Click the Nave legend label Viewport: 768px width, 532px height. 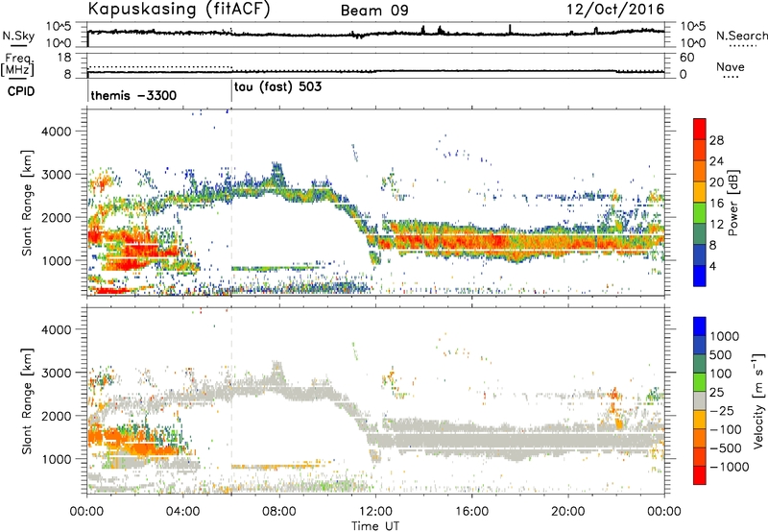(x=730, y=67)
